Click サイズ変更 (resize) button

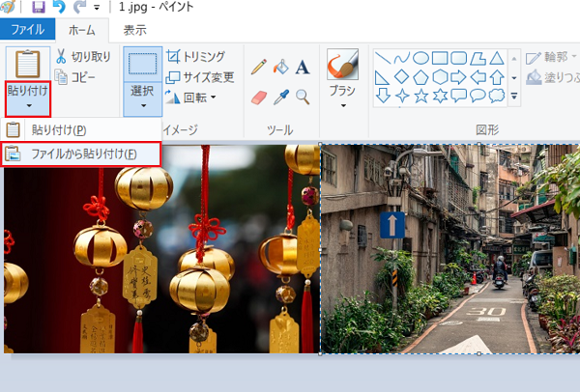(x=200, y=77)
